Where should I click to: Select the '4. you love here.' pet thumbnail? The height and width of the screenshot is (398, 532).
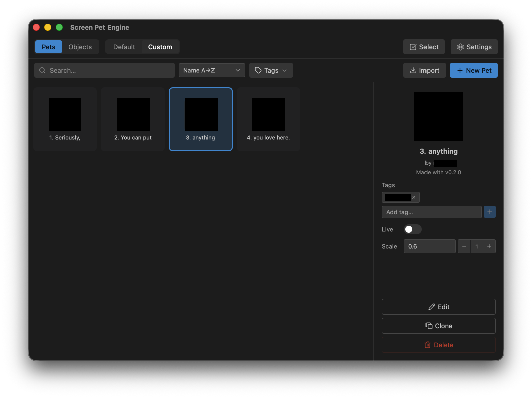point(268,114)
